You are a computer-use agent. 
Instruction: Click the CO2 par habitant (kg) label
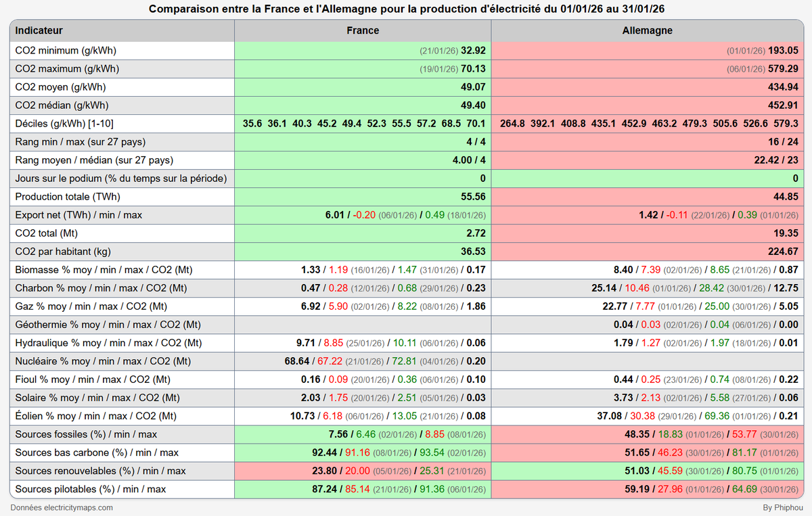pos(64,251)
